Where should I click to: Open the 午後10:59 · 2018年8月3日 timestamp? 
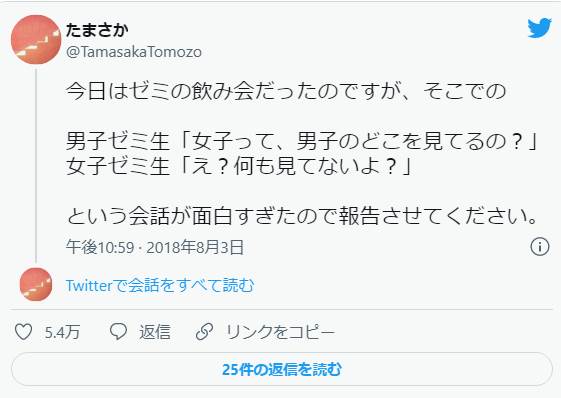click(x=155, y=247)
